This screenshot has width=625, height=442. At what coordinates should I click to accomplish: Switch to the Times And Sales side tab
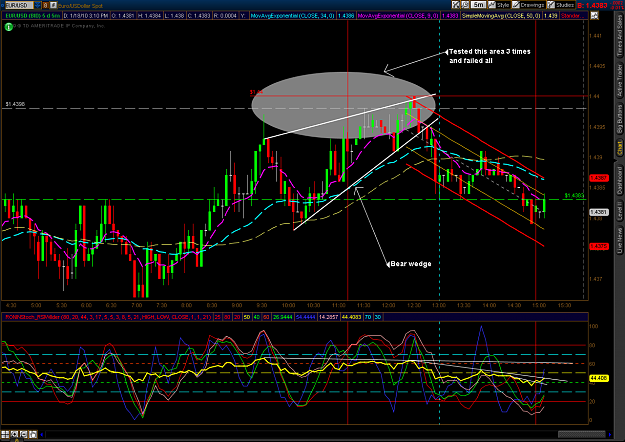[620, 35]
